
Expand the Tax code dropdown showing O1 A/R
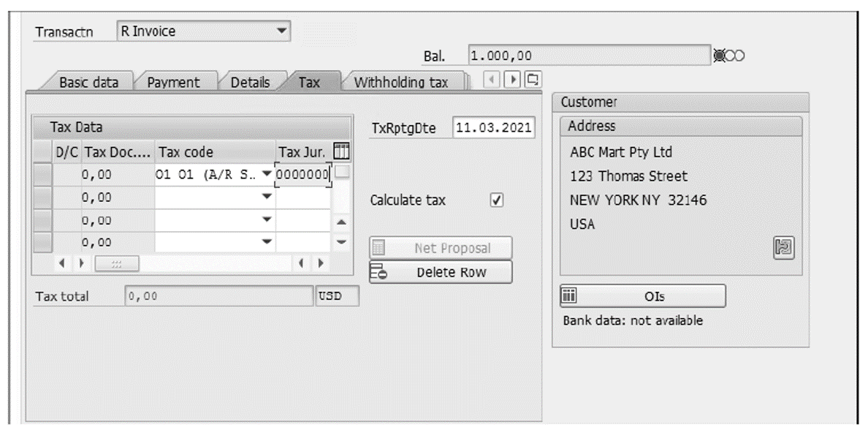268,175
